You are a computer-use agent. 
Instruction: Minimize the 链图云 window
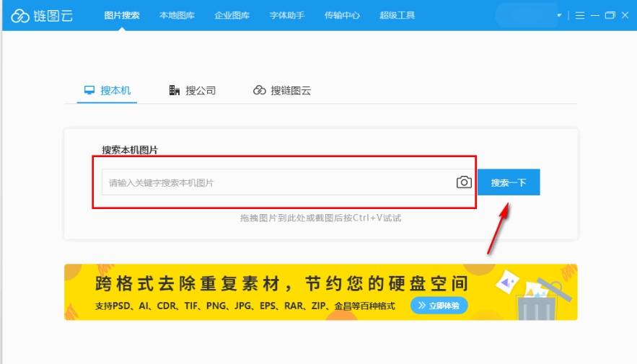[x=594, y=15]
